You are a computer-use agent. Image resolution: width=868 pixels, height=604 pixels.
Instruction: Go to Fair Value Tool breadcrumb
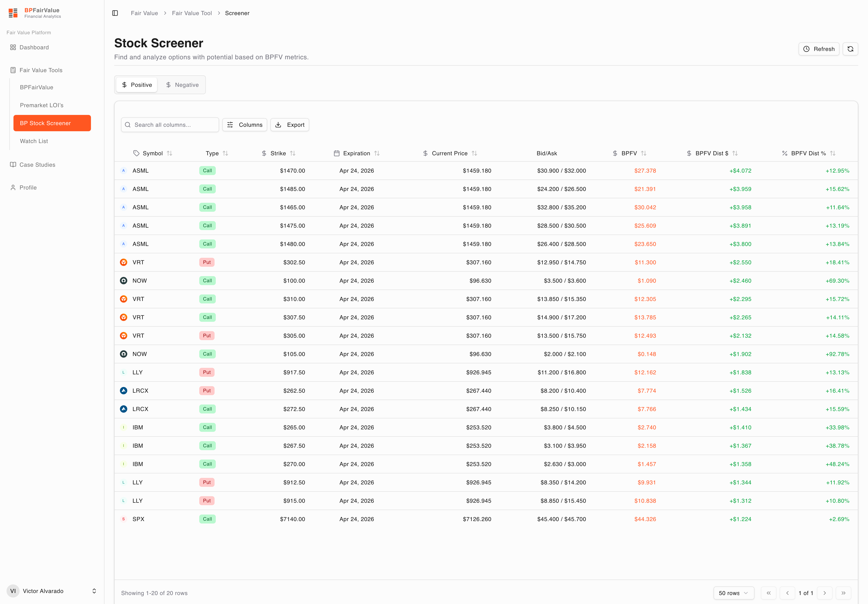click(x=192, y=13)
